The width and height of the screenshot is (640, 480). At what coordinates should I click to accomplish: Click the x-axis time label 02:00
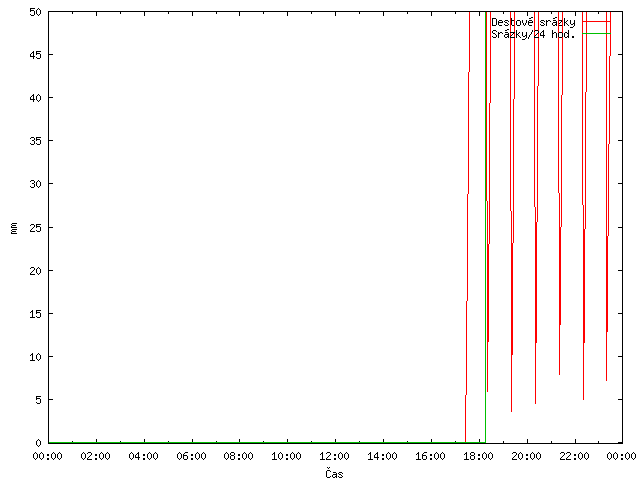[x=95, y=456]
